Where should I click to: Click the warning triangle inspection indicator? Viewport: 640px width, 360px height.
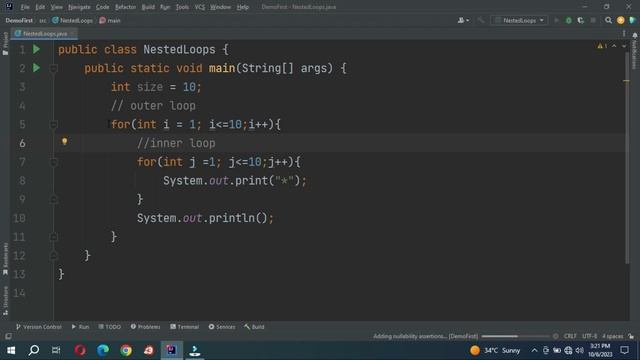(602, 46)
